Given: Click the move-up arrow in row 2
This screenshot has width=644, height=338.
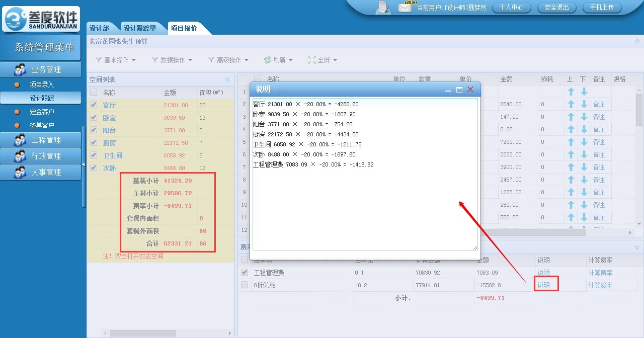Looking at the screenshot, I should tap(571, 104).
